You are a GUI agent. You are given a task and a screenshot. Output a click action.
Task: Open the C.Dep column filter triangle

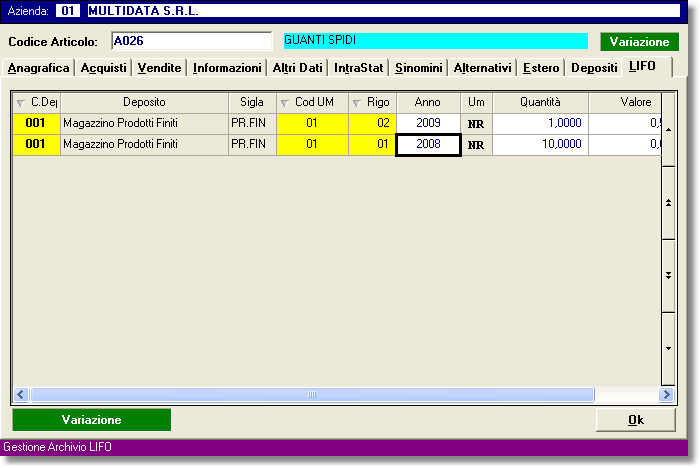point(22,103)
